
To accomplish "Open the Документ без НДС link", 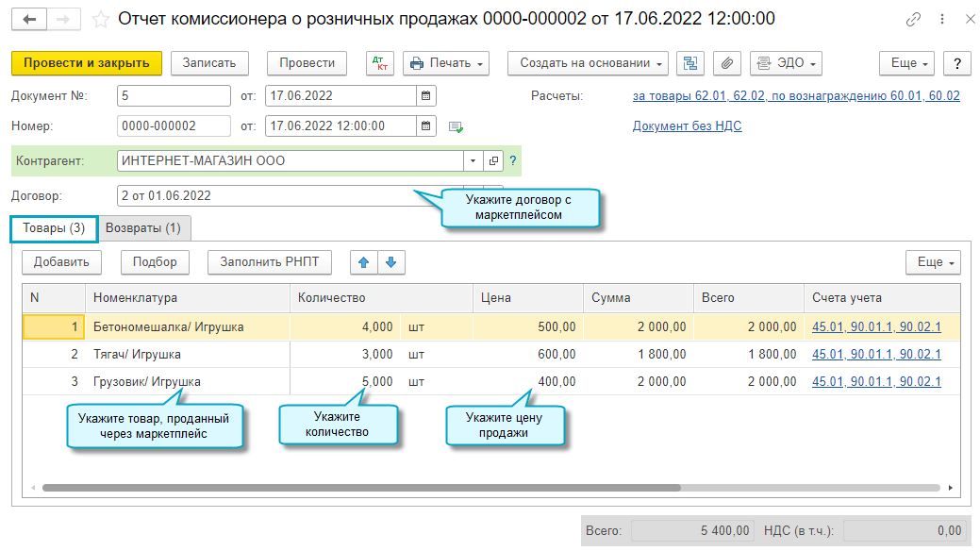I will coord(687,125).
